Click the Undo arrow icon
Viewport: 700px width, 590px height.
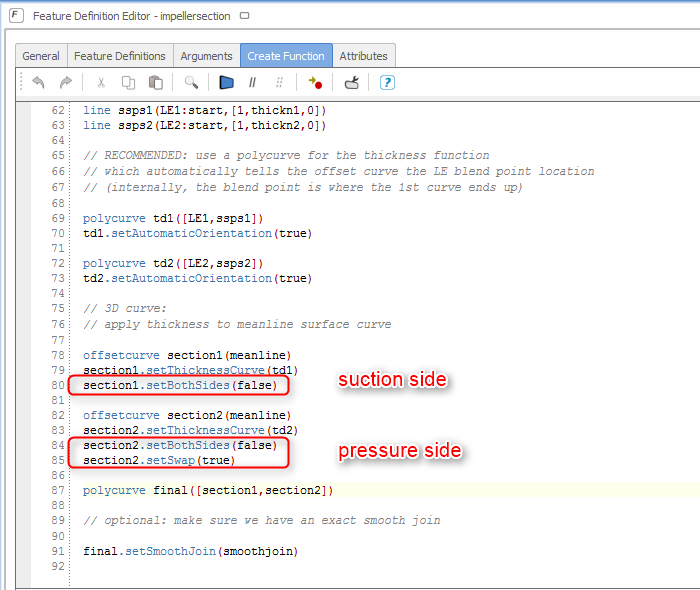(38, 83)
